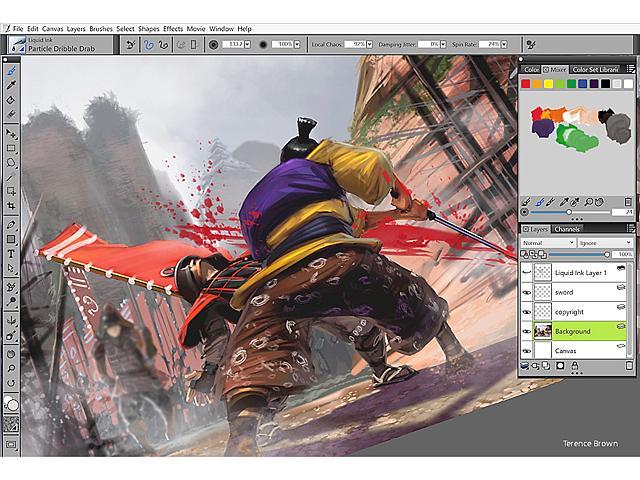Hide the Background layer
Viewport: 640px width, 480px height.
tap(527, 331)
